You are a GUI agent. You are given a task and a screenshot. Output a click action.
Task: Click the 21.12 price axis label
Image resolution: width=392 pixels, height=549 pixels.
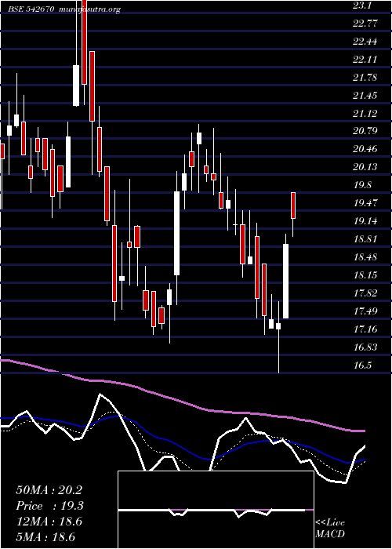tap(365, 113)
